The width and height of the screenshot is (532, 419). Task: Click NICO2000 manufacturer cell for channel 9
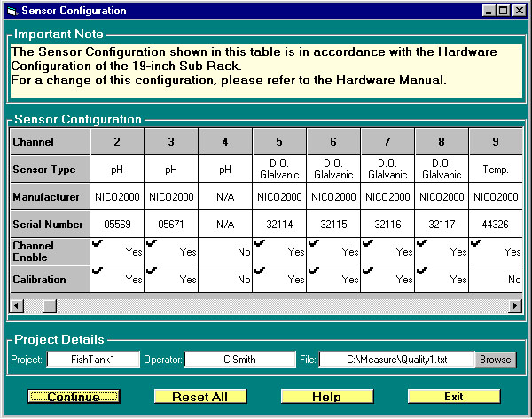(x=496, y=196)
